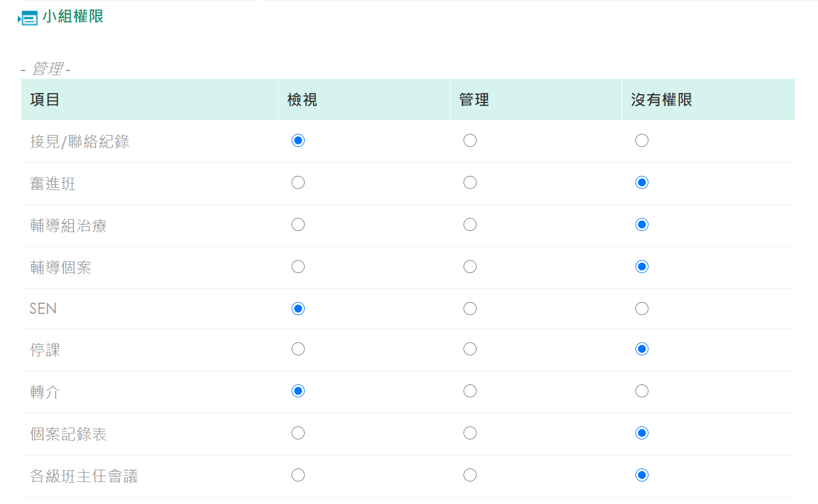The image size is (818, 504).
Task: Click the 小組權限 section icon
Action: (x=28, y=18)
